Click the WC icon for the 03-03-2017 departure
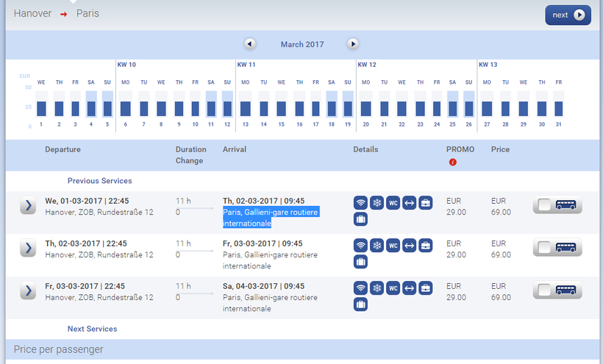Image resolution: width=603 pixels, height=364 pixels. pyautogui.click(x=393, y=288)
